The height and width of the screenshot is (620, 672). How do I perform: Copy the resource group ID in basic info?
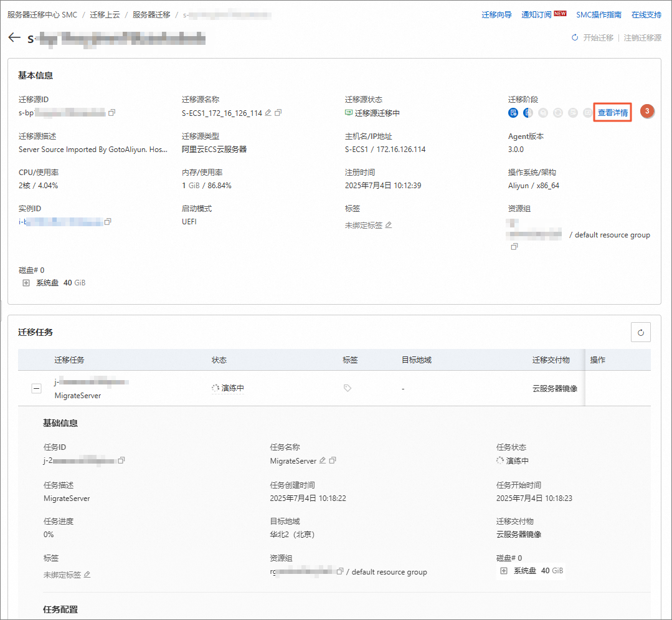pyautogui.click(x=514, y=247)
